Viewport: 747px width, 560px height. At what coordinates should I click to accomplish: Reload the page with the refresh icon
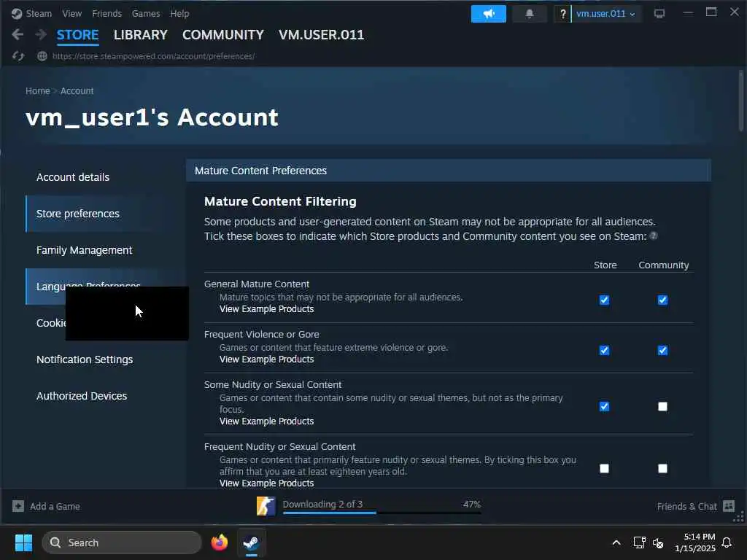coord(18,56)
